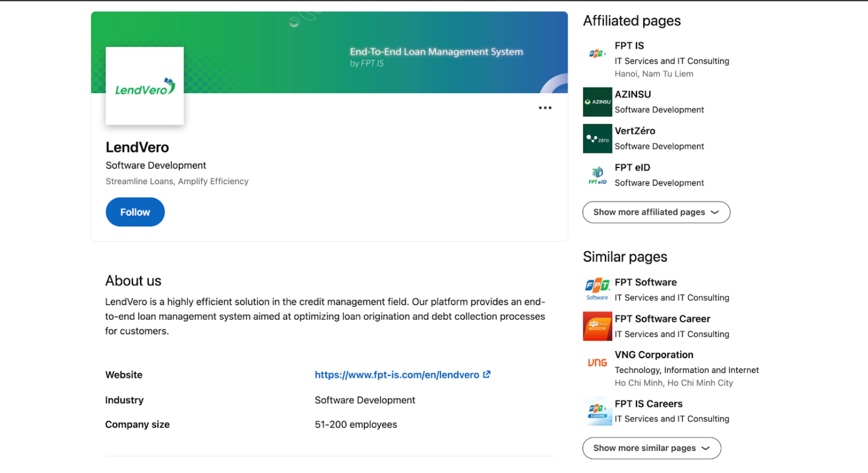Open the VNG Corporation page name

tap(654, 355)
